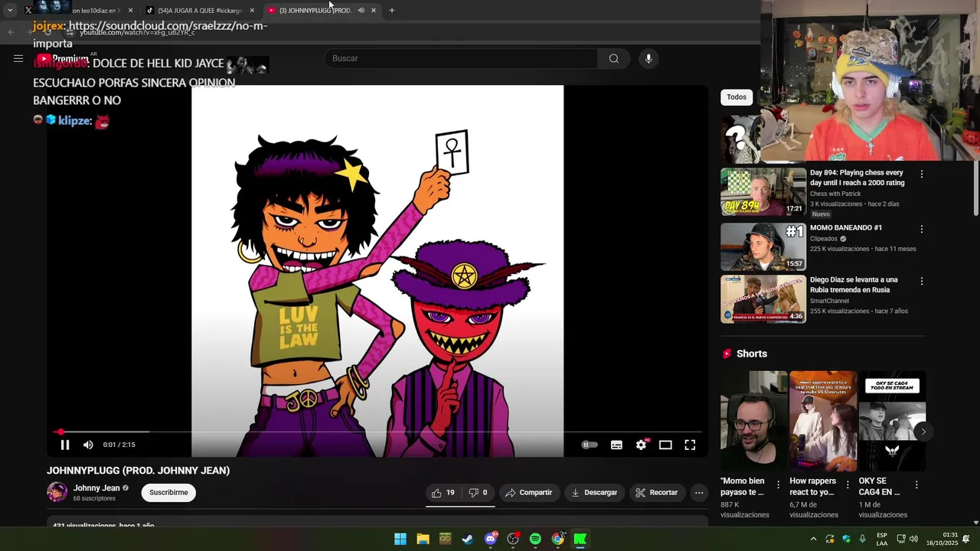
Task: Open options menu for Diego Diaz video
Action: point(922,282)
